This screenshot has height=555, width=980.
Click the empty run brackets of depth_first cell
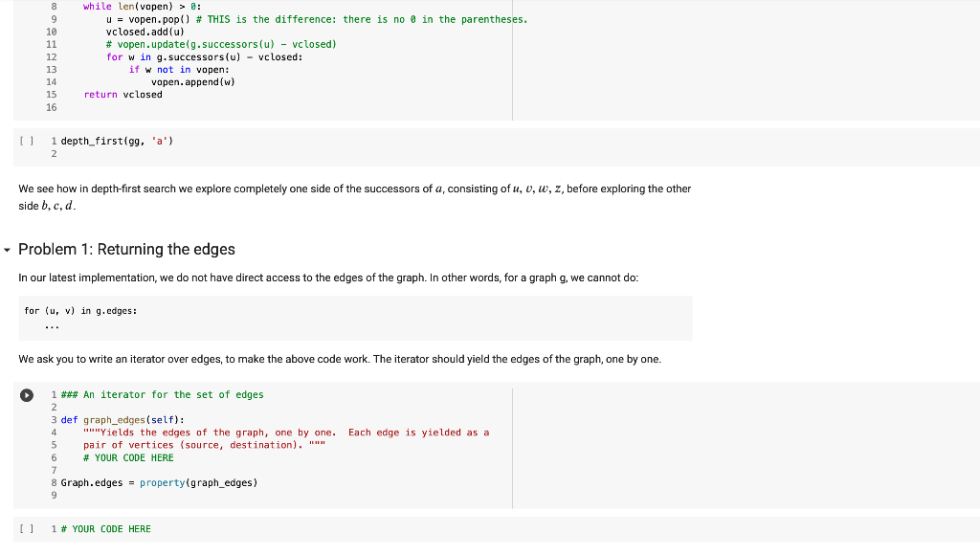click(26, 142)
